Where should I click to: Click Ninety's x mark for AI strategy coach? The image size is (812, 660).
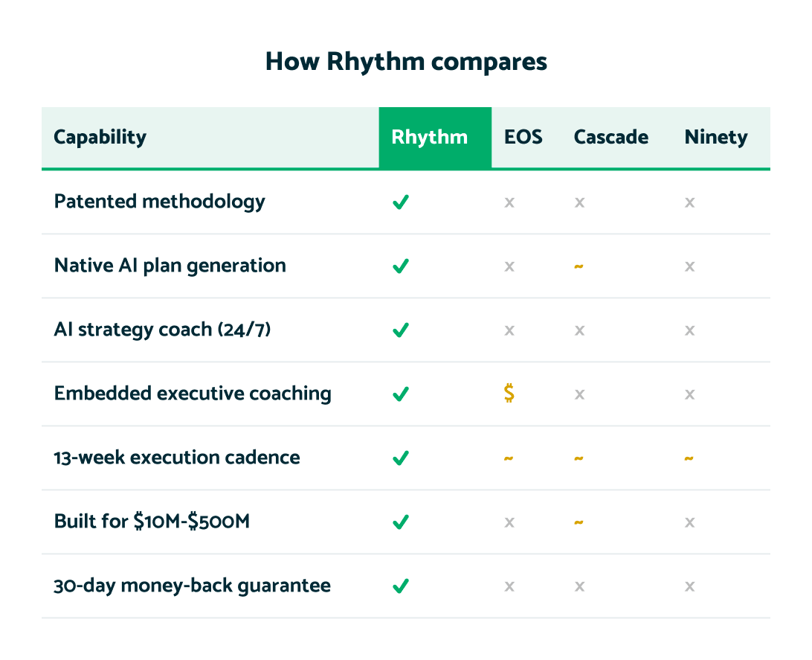point(690,330)
